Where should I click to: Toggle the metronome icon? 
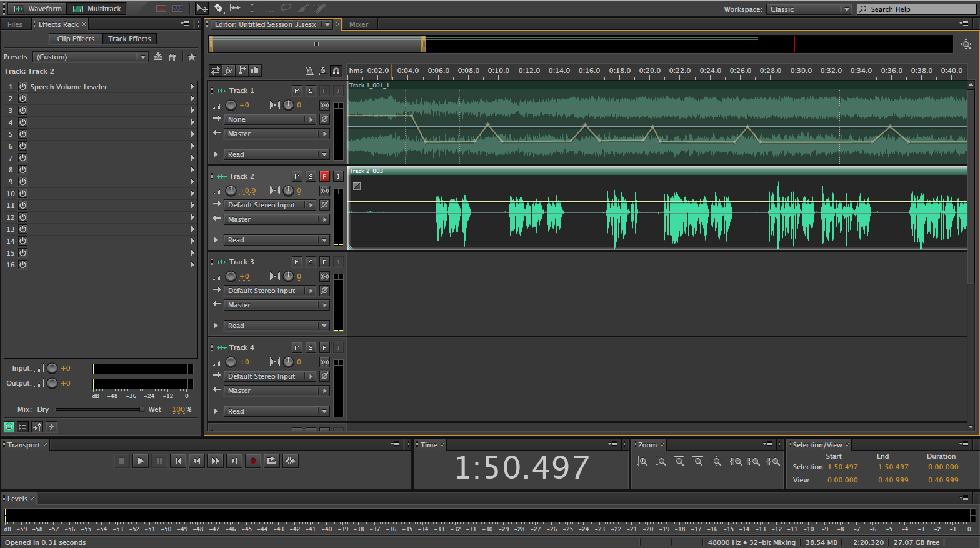pos(309,71)
